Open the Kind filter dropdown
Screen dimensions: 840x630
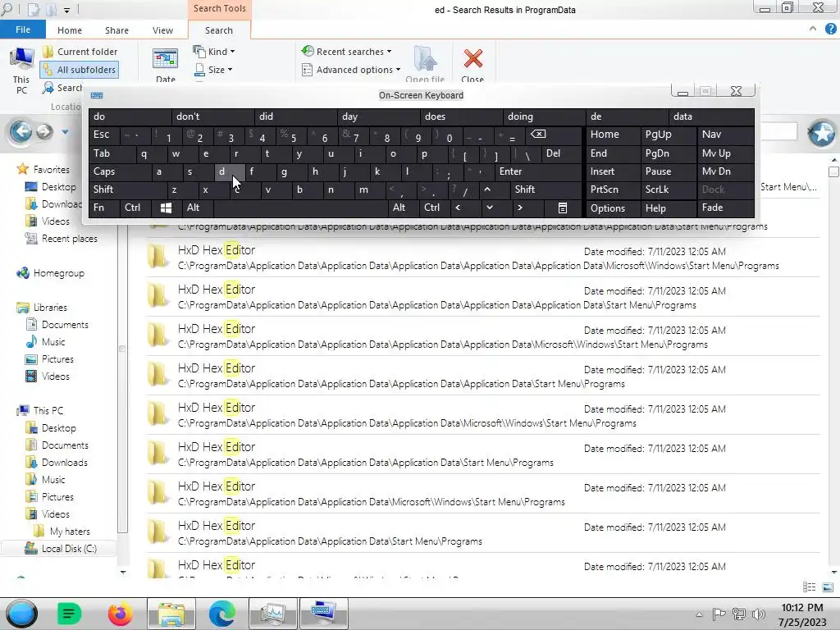point(214,52)
